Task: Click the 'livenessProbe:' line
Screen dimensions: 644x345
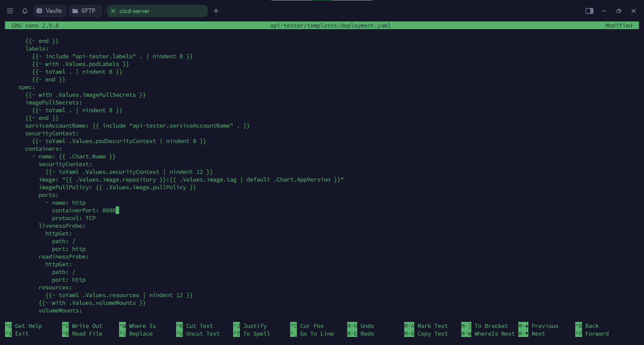Action: pos(62,226)
